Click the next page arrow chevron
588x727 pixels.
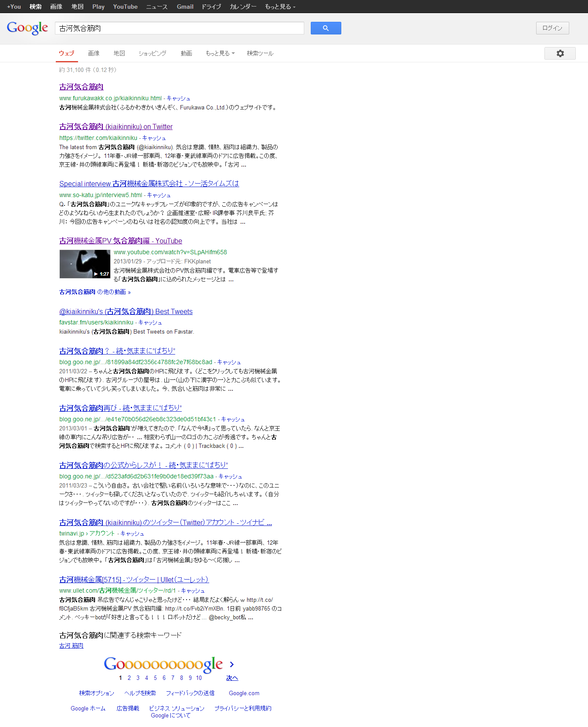tap(232, 664)
